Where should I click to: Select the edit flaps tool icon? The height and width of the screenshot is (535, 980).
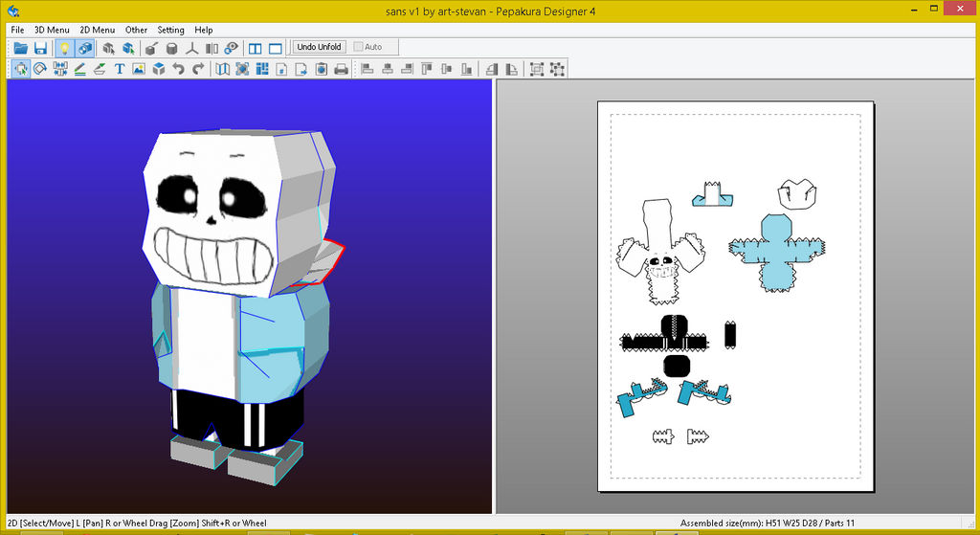pos(100,69)
